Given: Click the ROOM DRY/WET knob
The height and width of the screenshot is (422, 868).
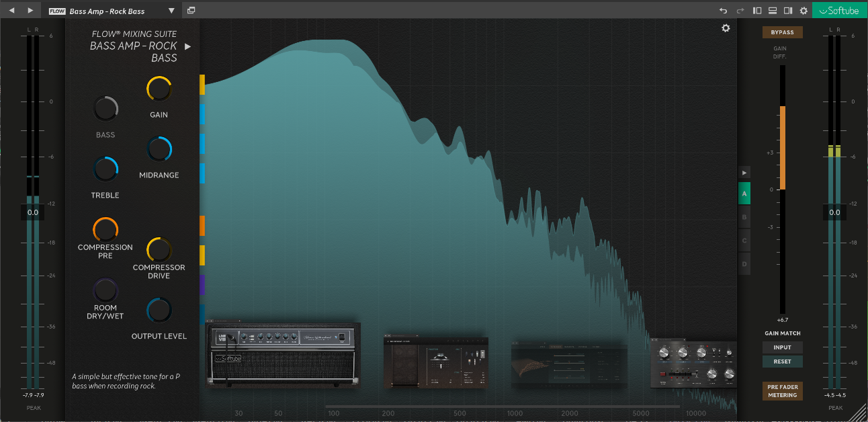Looking at the screenshot, I should tap(105, 290).
